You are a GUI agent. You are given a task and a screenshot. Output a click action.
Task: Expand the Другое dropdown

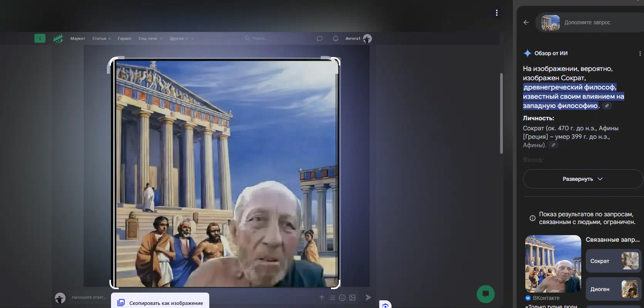[182, 39]
